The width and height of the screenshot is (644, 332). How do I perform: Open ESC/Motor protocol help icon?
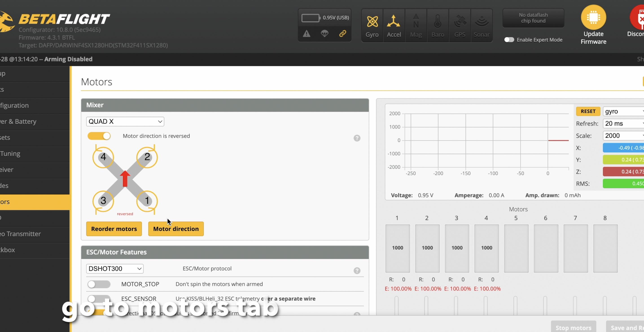[x=357, y=271]
